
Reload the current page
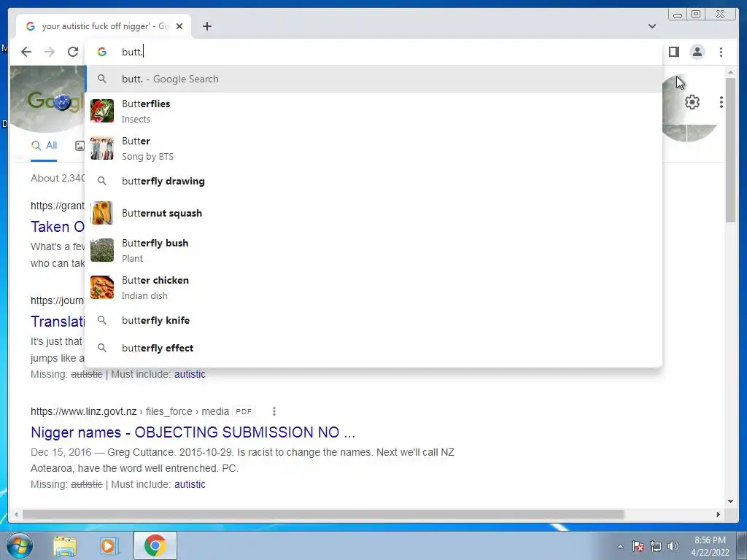point(73,52)
